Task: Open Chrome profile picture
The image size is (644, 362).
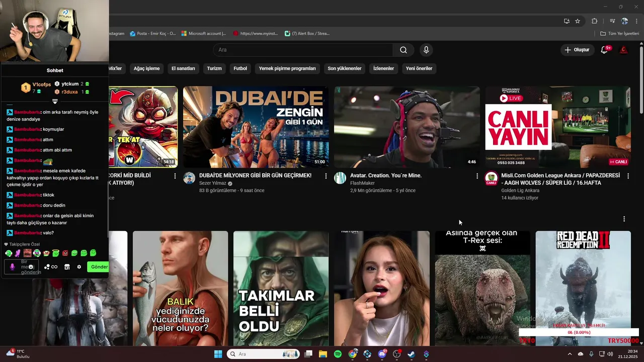Action: coord(624,21)
